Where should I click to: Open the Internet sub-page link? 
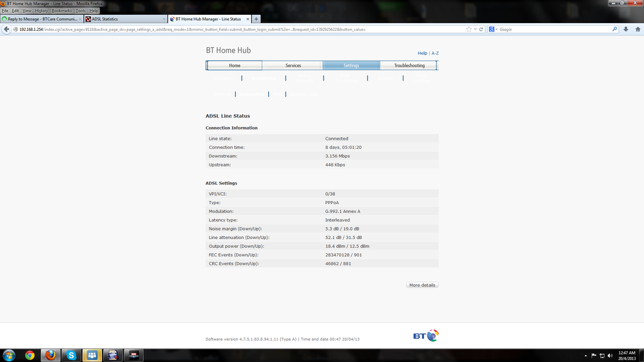(x=222, y=95)
